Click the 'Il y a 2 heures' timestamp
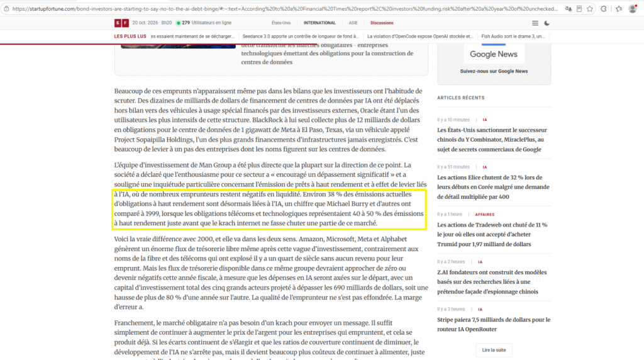This screenshot has height=360, width=644. [x=451, y=262]
